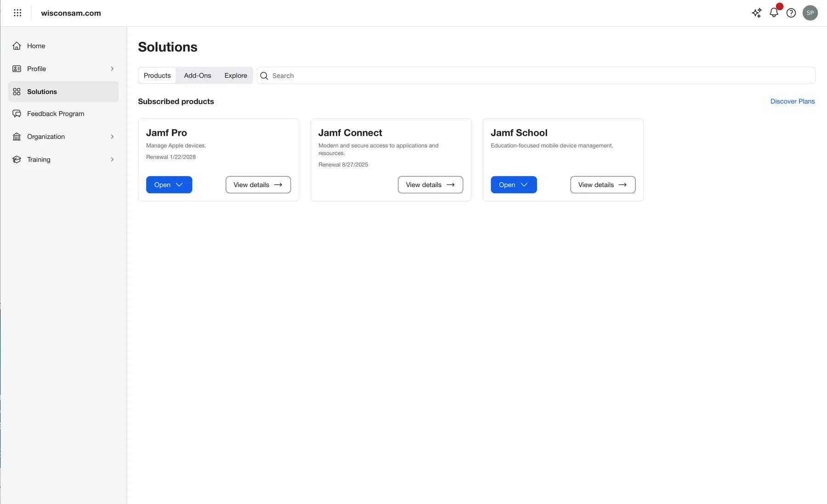Image resolution: width=827 pixels, height=504 pixels.
Task: Open Feedback Program in the sidebar
Action: coord(63,114)
